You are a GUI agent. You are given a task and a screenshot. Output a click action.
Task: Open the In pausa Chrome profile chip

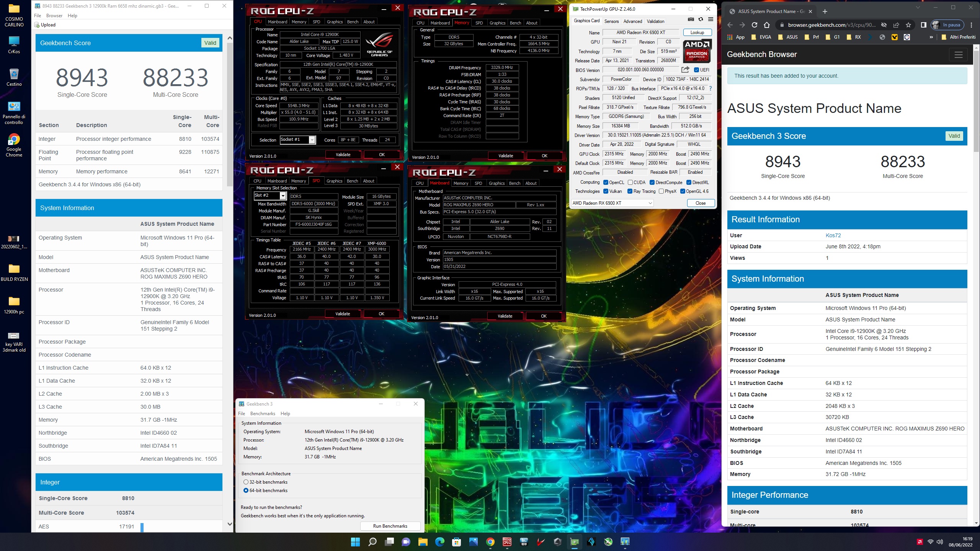[948, 25]
